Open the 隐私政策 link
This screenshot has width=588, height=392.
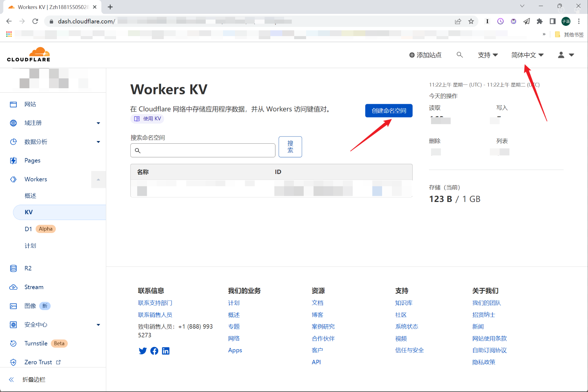tap(484, 362)
